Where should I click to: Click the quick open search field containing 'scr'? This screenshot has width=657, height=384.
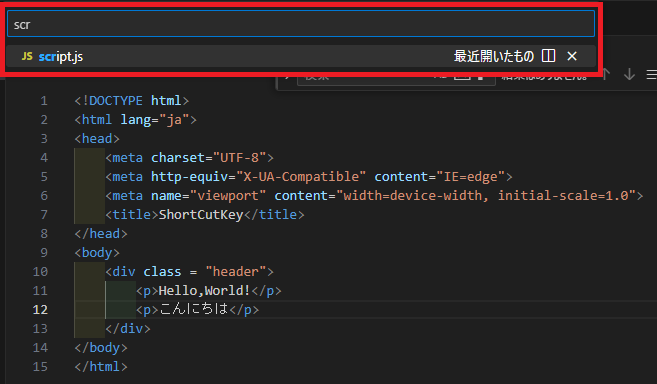click(x=301, y=24)
